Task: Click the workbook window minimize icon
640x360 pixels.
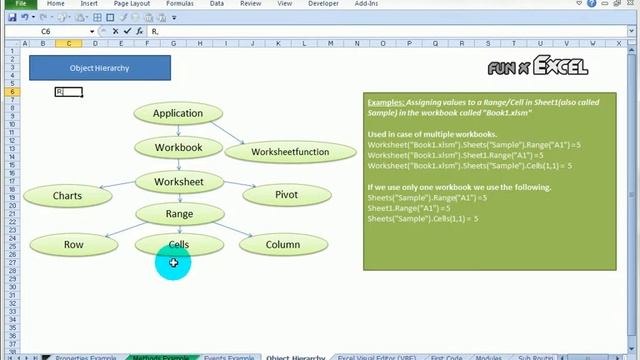Action: click(x=605, y=3)
